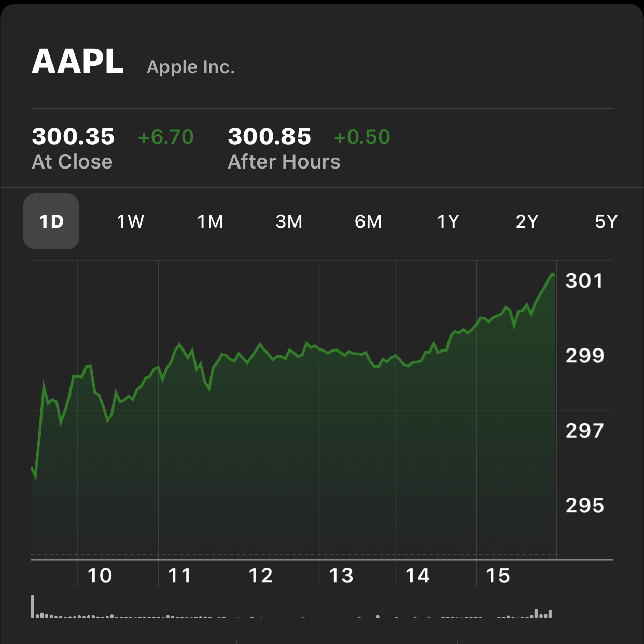Show the 3M price chart
Screen dimensions: 644x644
pos(289,221)
